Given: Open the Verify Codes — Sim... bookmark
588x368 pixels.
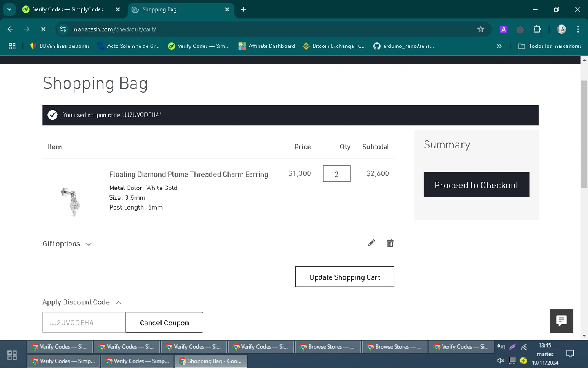Looking at the screenshot, I should pyautogui.click(x=199, y=46).
